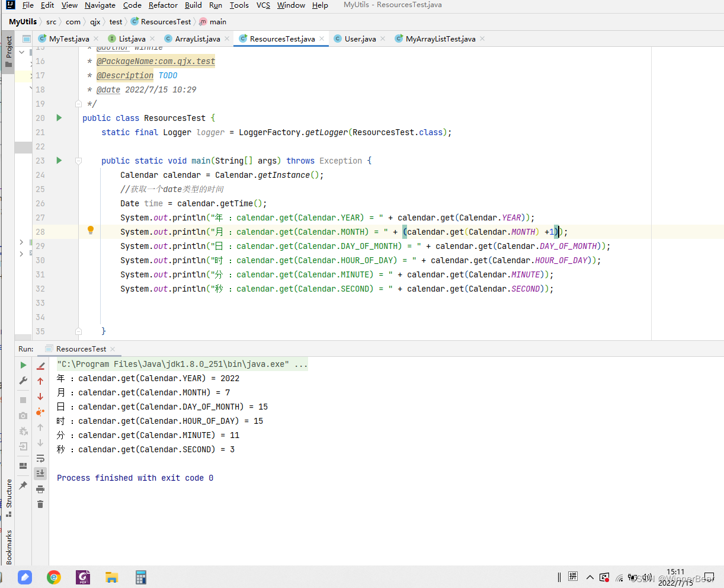
Task: Open the Edit menu
Action: (x=47, y=5)
